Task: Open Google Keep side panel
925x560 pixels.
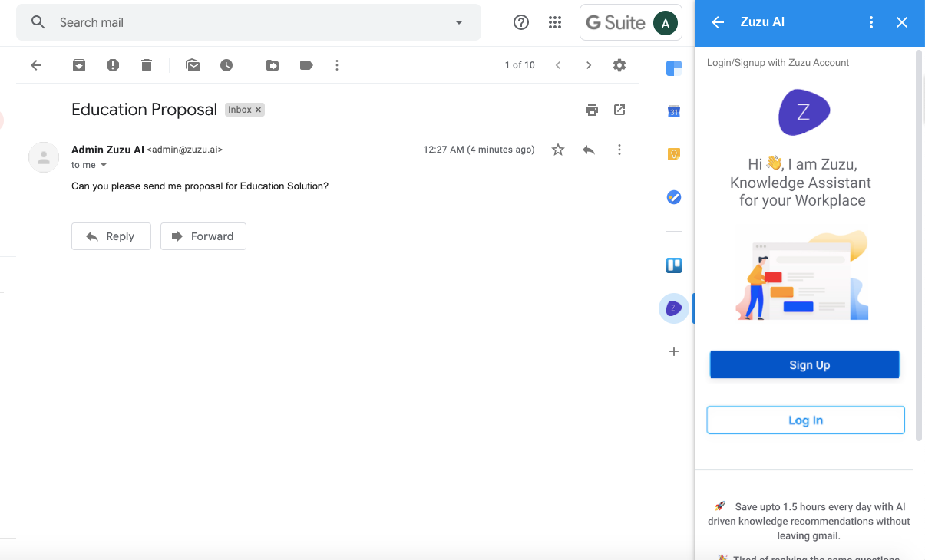Action: (674, 154)
